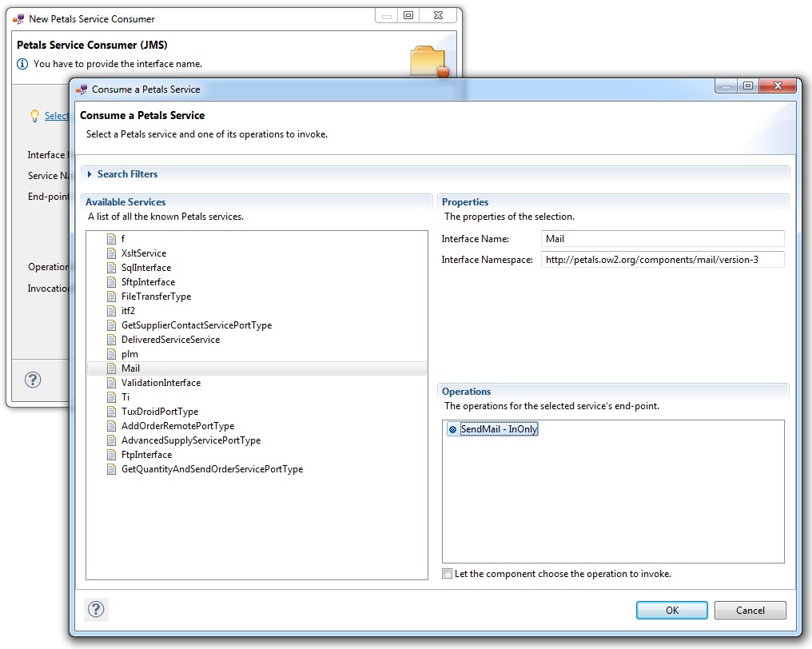The height and width of the screenshot is (649, 812).
Task: Click the Interface Namespace text field
Action: coord(662,260)
